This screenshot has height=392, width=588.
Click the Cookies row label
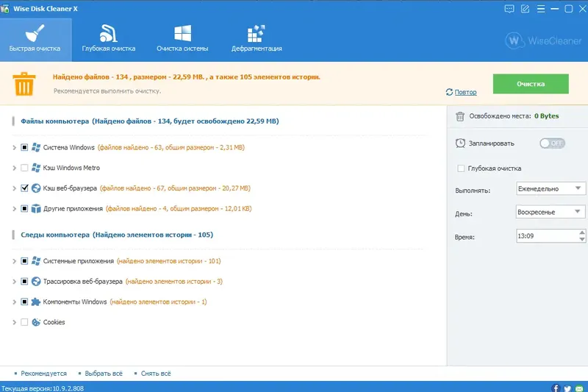pos(54,322)
